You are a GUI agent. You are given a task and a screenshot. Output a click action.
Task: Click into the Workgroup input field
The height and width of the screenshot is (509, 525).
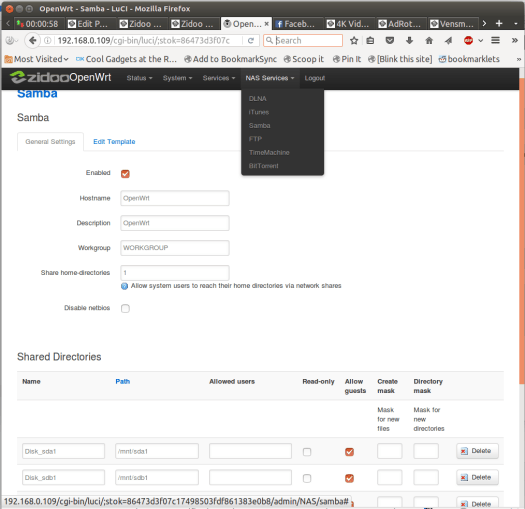[175, 248]
